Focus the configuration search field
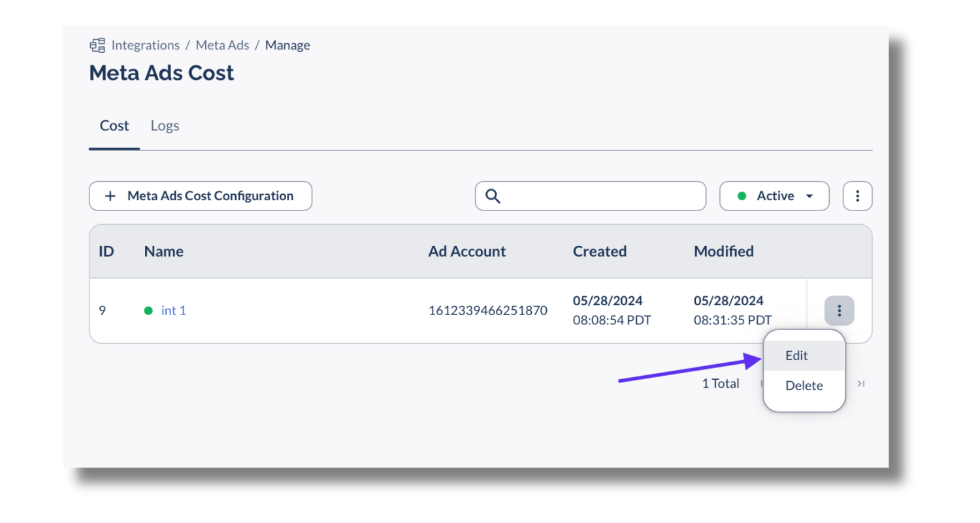The width and height of the screenshot is (980, 523). tap(591, 196)
